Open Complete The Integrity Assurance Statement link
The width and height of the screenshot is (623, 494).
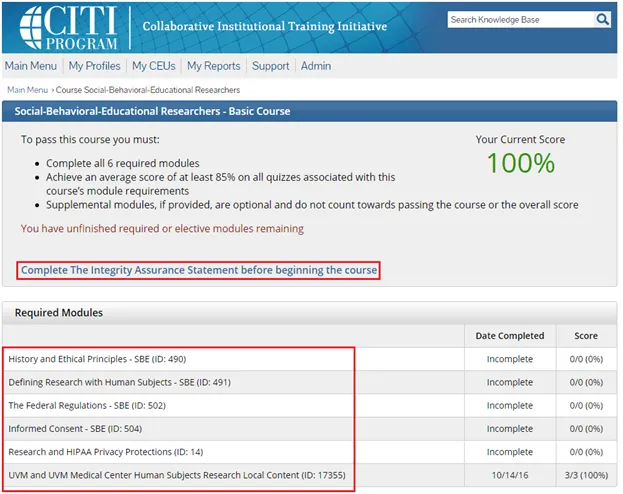[x=199, y=271]
